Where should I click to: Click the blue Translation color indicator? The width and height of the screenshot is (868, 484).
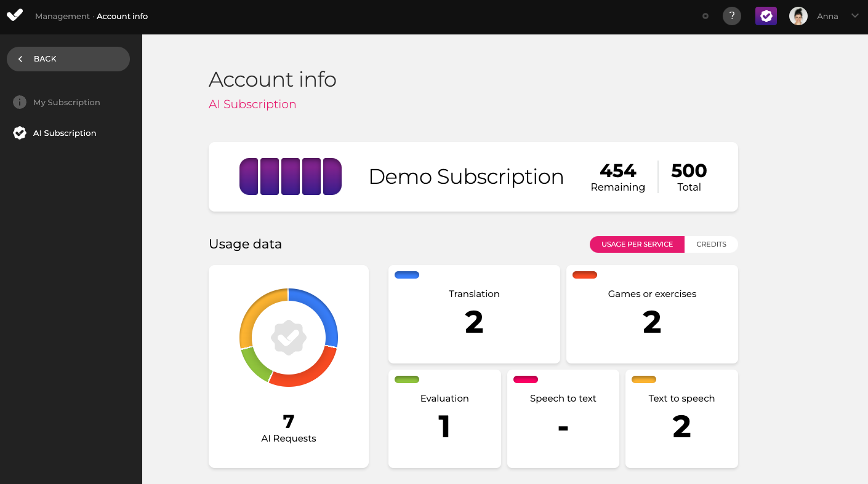pos(406,275)
